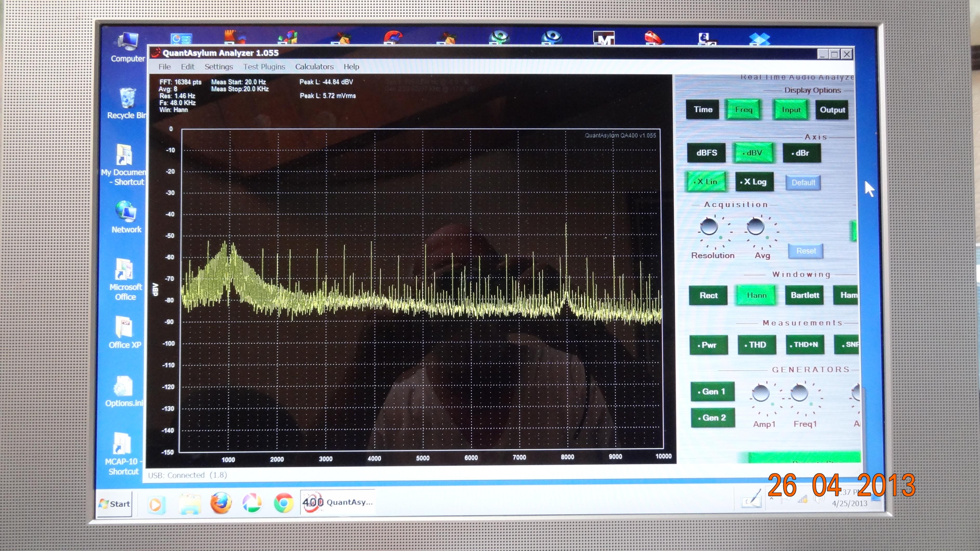The image size is (980, 551).
Task: Click the 'Meas Start: 20.0 Hz' text
Action: click(x=239, y=82)
